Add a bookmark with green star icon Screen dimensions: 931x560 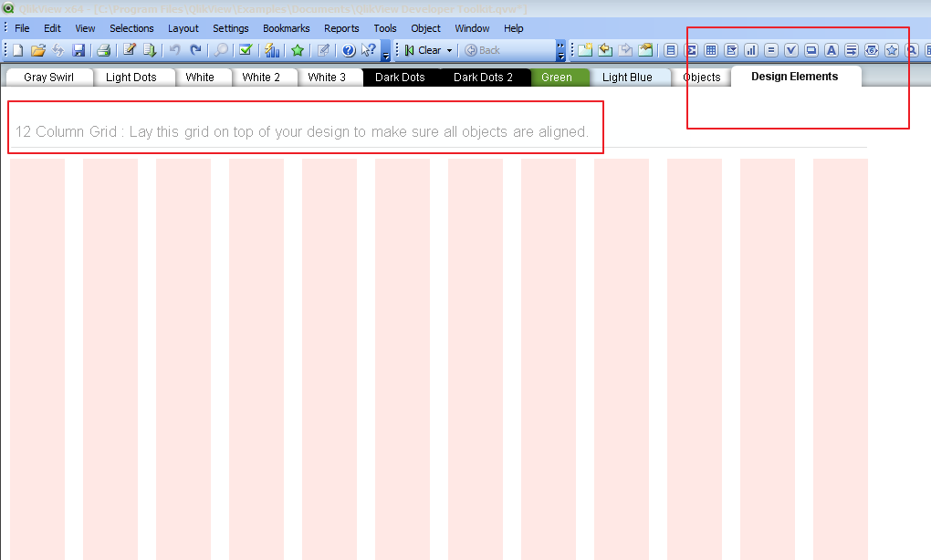(298, 50)
